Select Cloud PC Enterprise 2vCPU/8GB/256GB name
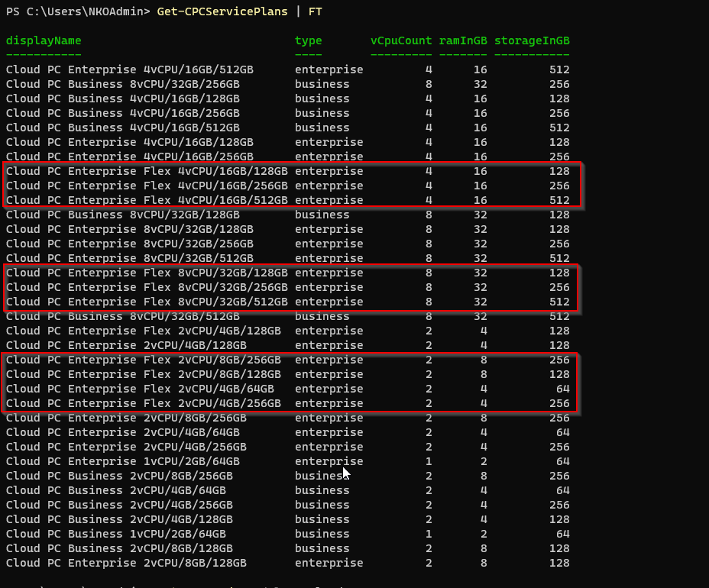 (126, 418)
